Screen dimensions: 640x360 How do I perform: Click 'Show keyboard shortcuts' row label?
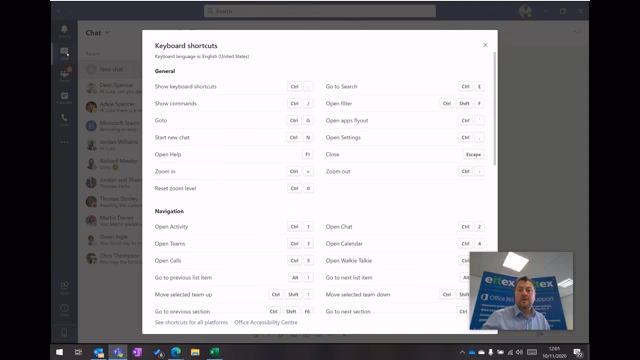click(x=185, y=87)
